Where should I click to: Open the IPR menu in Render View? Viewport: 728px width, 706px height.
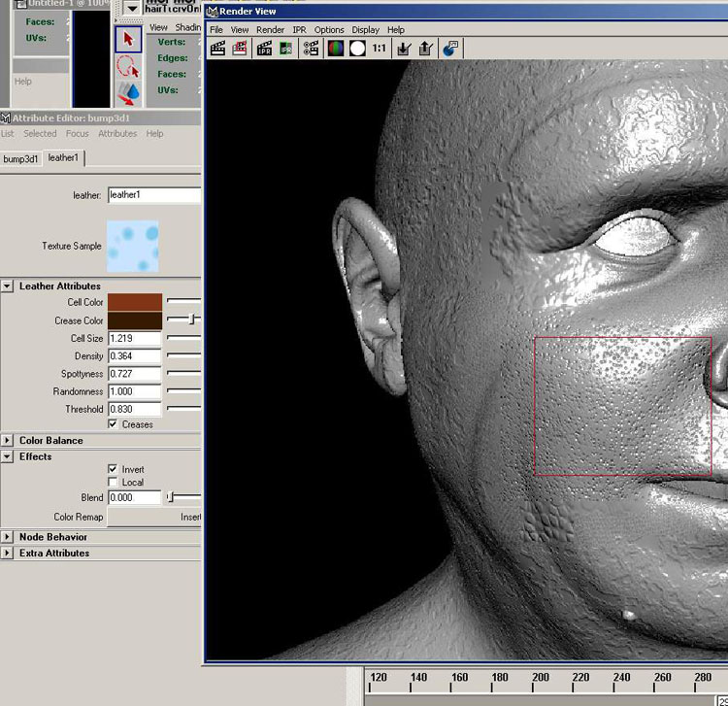[299, 30]
